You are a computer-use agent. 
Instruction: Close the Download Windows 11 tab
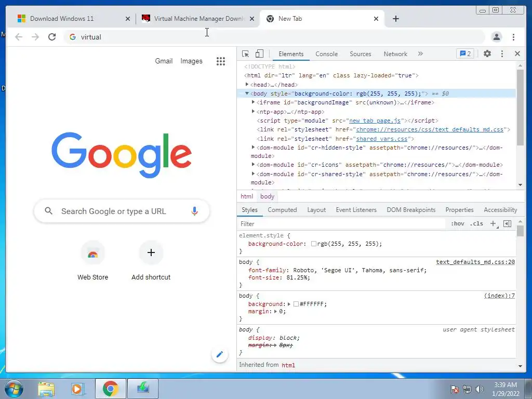point(128,19)
